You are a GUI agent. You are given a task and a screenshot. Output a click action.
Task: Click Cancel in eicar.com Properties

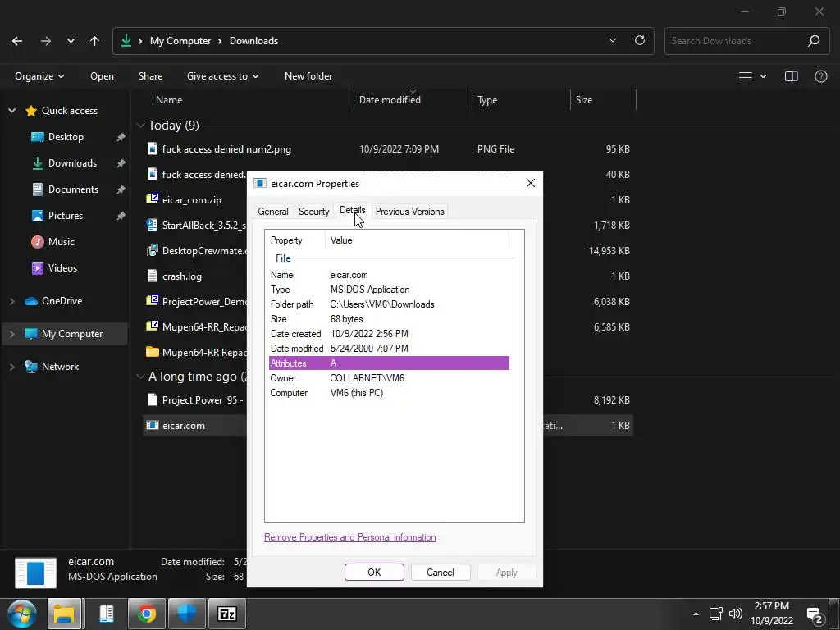pos(441,572)
